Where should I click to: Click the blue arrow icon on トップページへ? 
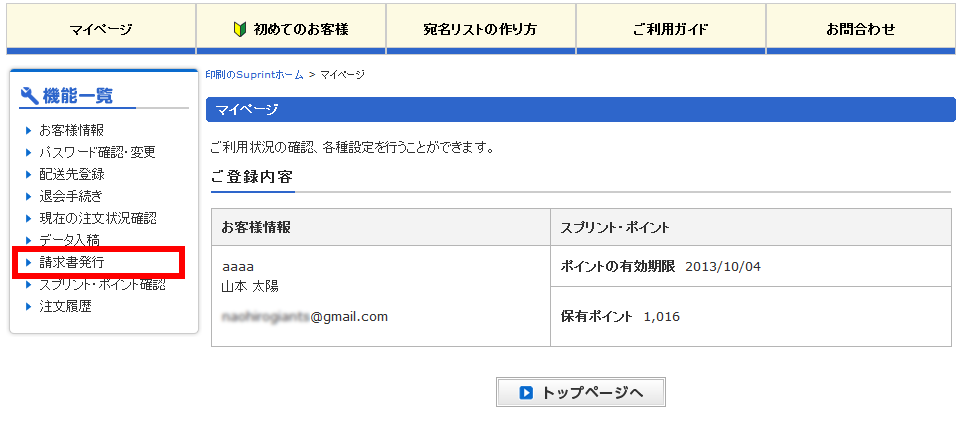tap(526, 393)
